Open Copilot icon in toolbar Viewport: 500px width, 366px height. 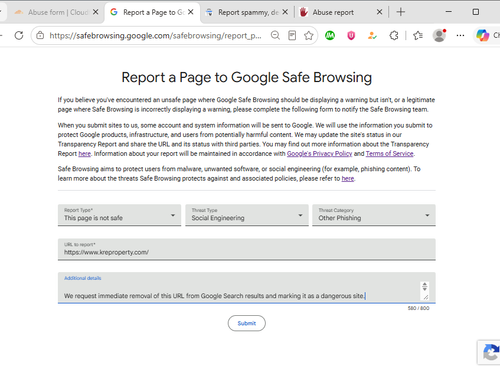coord(482,35)
